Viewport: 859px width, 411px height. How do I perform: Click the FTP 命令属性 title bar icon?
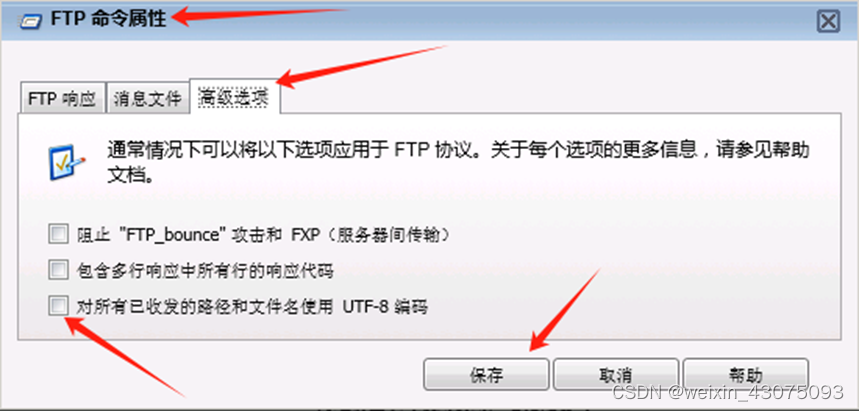[31, 21]
